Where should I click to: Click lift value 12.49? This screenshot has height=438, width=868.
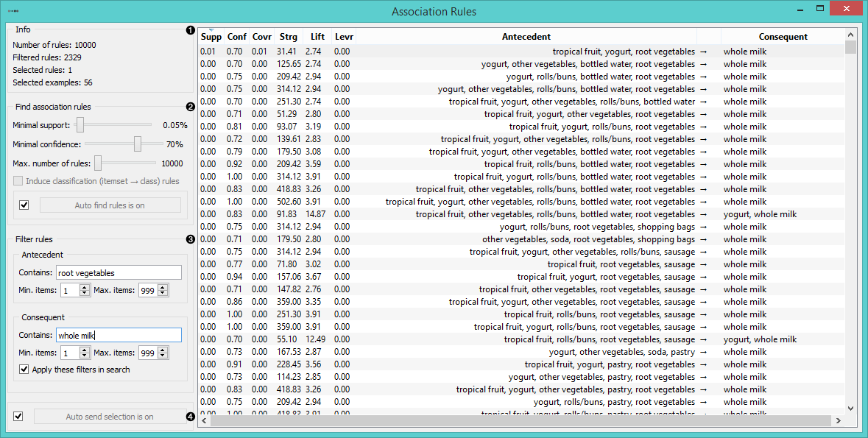[316, 339]
